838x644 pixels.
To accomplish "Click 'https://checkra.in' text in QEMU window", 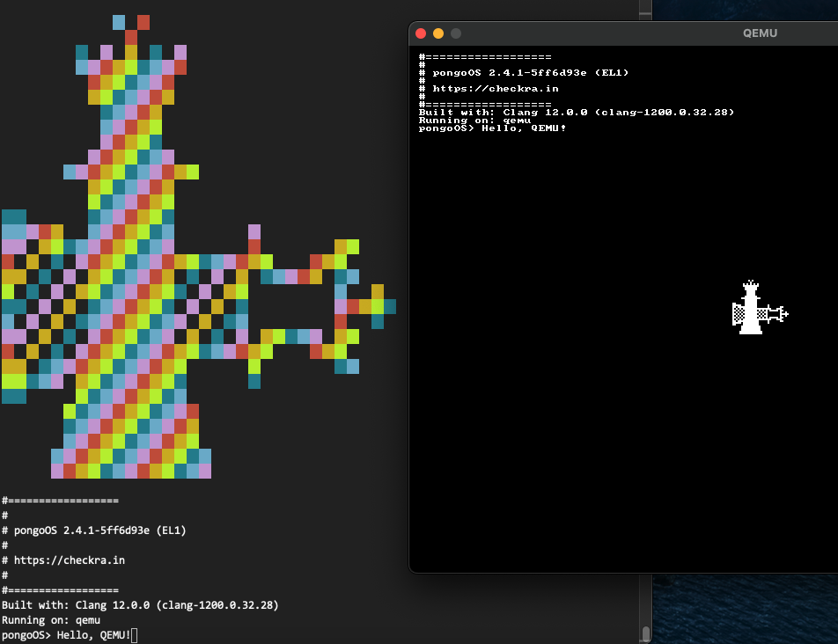I will point(496,89).
